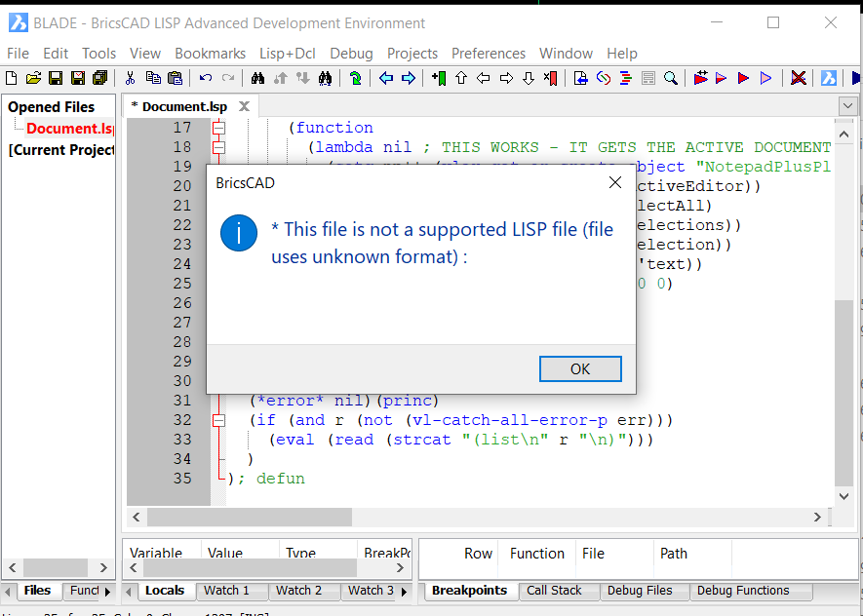Collapse the code fold at line 32
The image size is (863, 616).
219,420
